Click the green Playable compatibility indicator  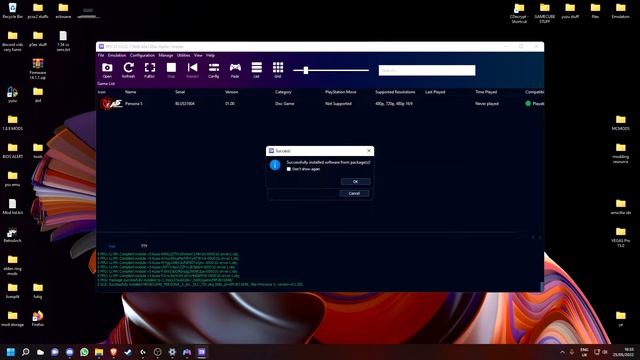tap(528, 104)
